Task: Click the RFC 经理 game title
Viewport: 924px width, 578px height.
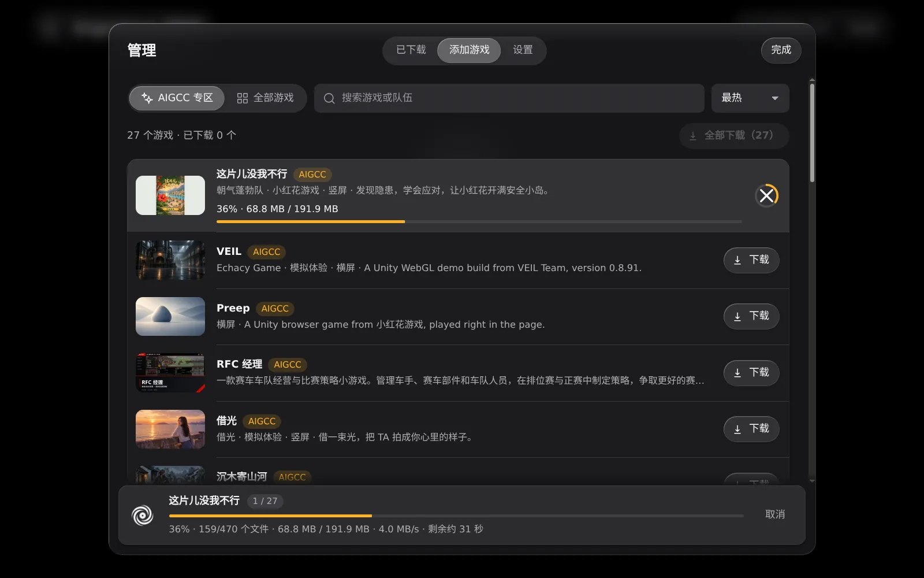Action: (x=239, y=364)
